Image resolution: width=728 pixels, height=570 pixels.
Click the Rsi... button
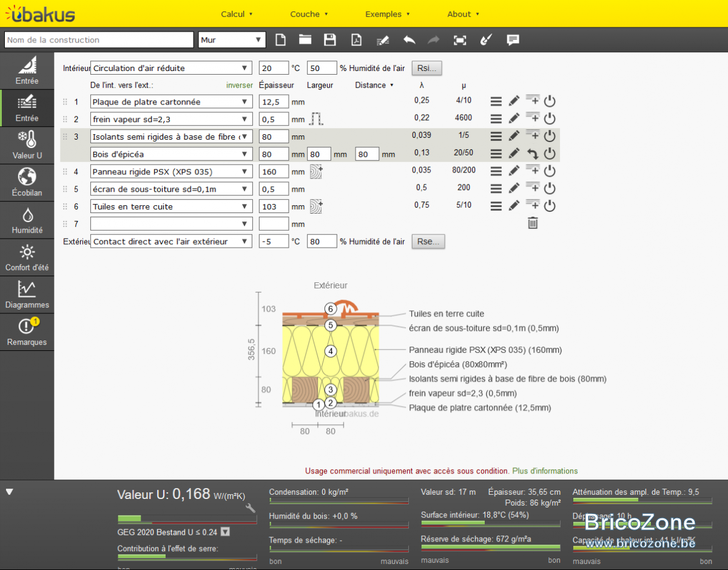(427, 68)
